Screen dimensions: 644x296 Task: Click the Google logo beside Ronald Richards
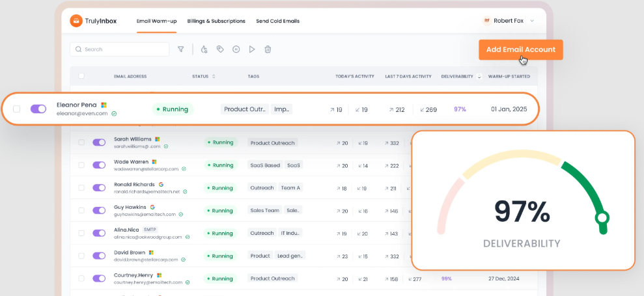161,185
